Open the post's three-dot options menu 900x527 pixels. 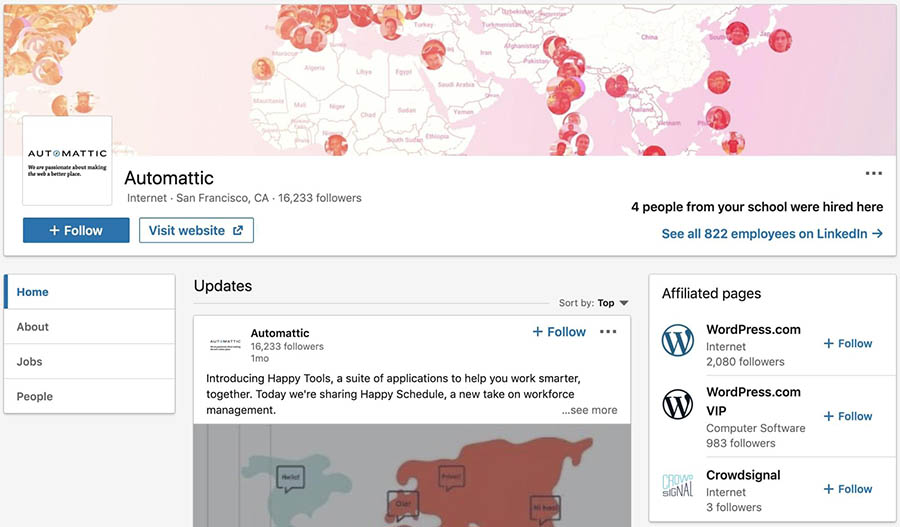point(608,332)
